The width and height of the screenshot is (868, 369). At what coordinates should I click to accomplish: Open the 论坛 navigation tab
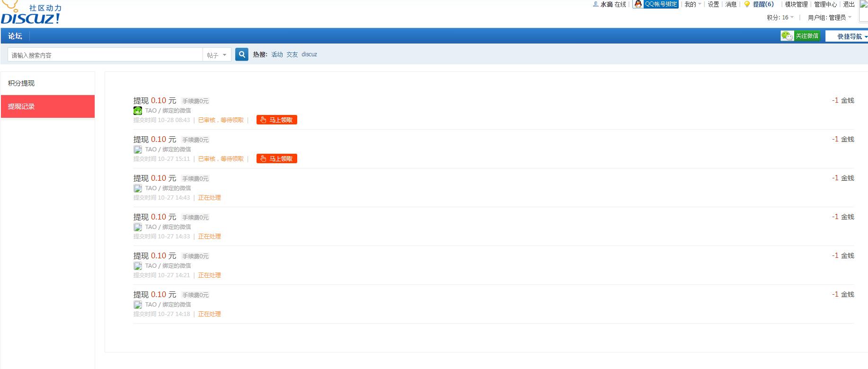[15, 36]
